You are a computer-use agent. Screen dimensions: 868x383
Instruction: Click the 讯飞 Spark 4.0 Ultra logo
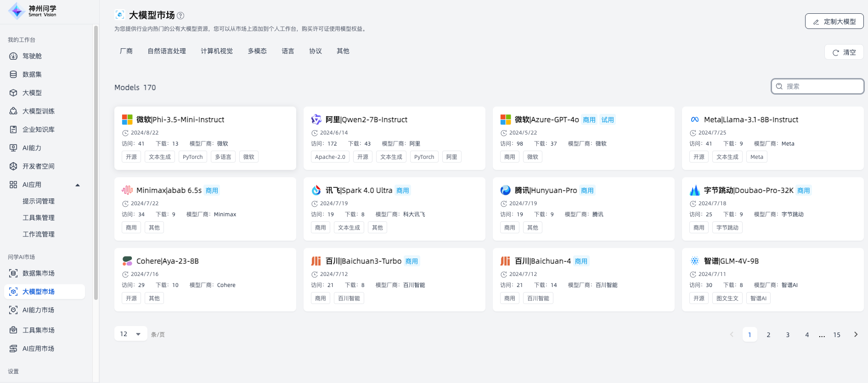point(316,190)
